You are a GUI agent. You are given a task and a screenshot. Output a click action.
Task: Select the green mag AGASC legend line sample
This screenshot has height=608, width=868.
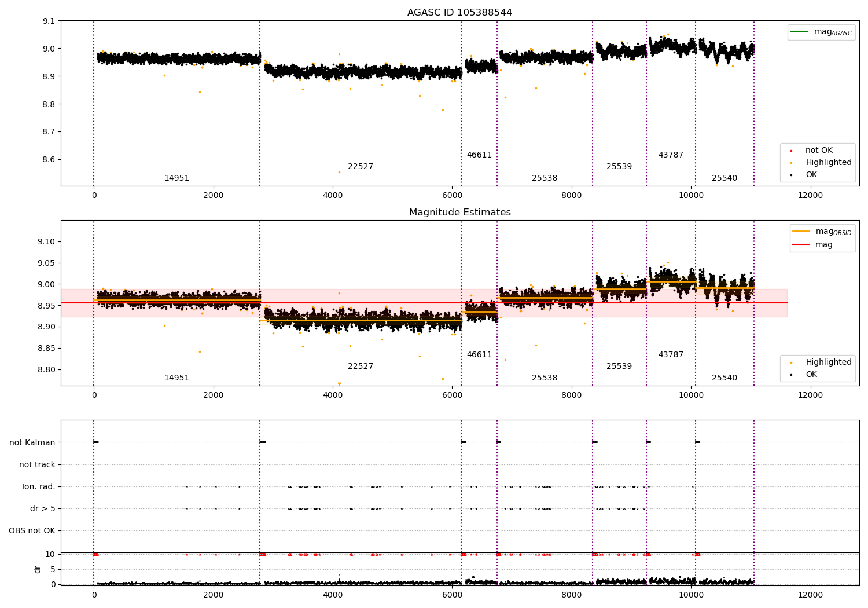(800, 31)
